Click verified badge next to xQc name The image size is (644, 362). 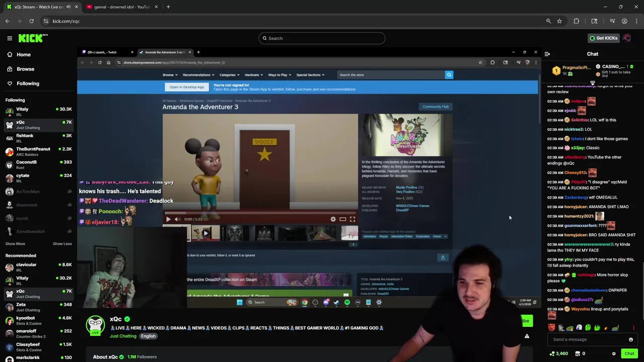127,319
